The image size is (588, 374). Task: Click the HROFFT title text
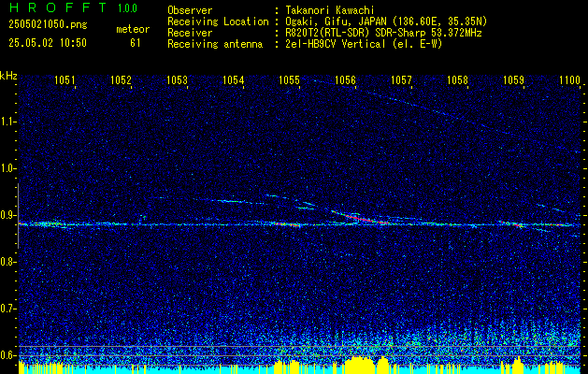tap(58, 7)
